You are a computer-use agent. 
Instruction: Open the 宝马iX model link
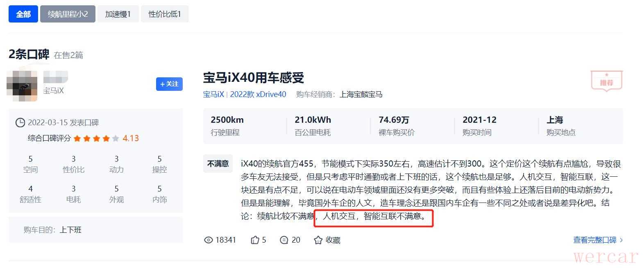[x=213, y=95]
